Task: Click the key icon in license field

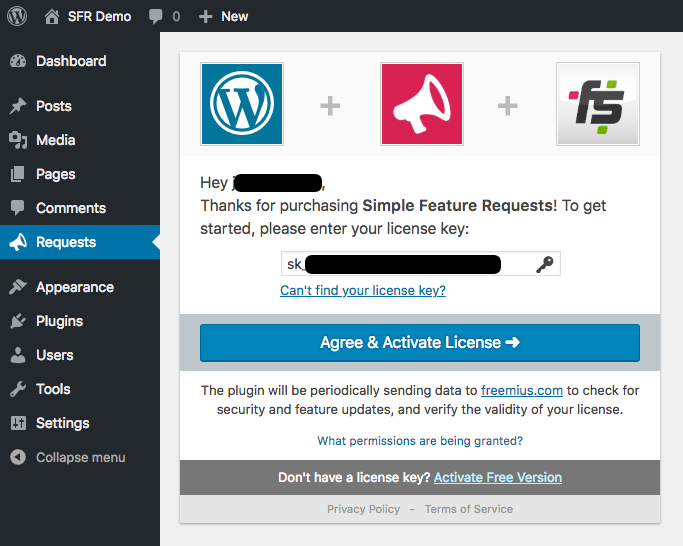Action: click(544, 264)
